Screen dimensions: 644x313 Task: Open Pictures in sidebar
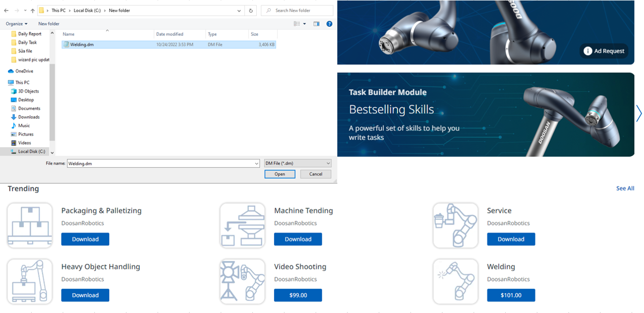coord(26,134)
